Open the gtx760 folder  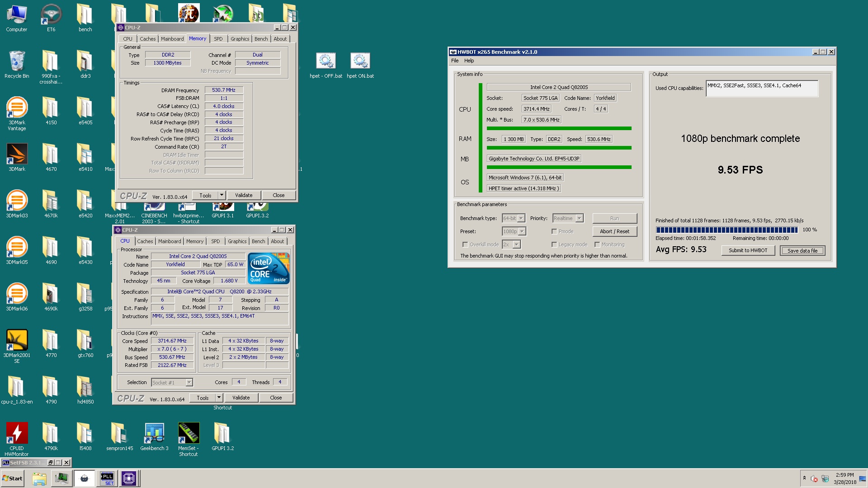point(85,344)
